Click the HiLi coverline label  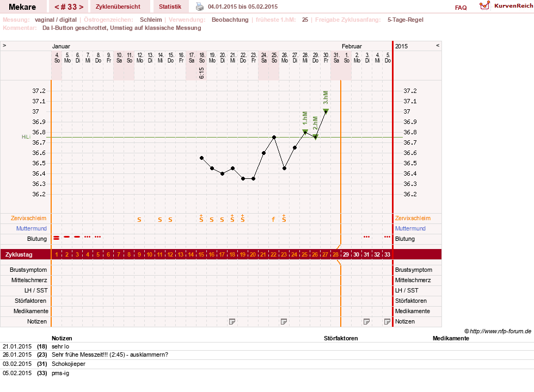26,137
